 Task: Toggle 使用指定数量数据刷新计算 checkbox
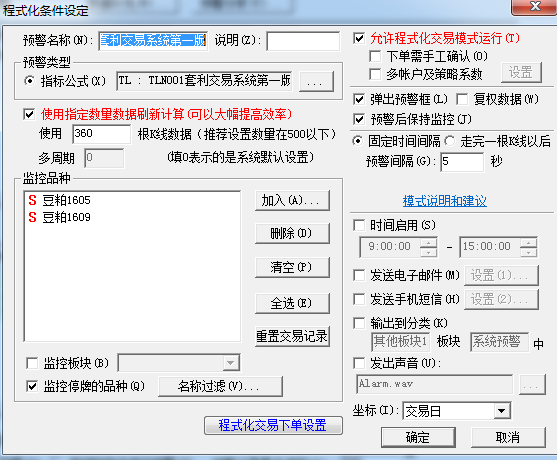29,114
